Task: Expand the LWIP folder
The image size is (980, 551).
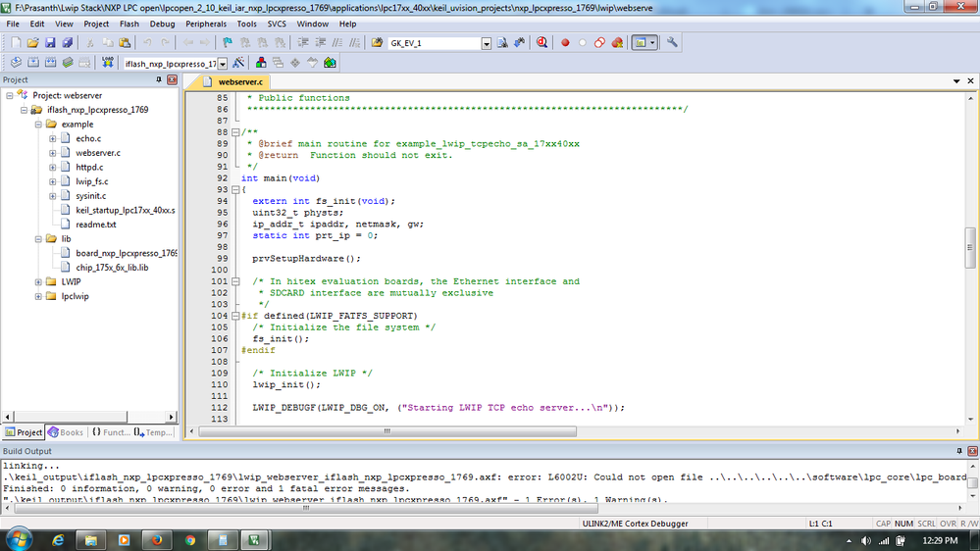Action: (38, 281)
